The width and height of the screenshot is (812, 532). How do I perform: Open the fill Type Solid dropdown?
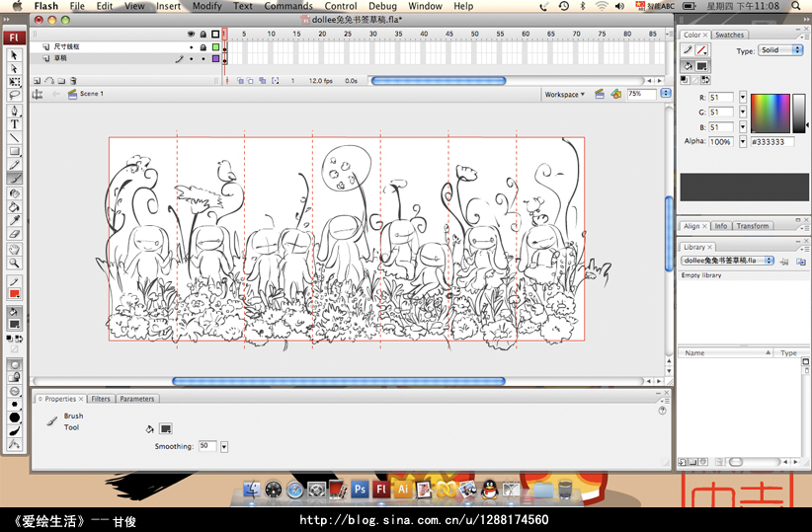[x=781, y=50]
